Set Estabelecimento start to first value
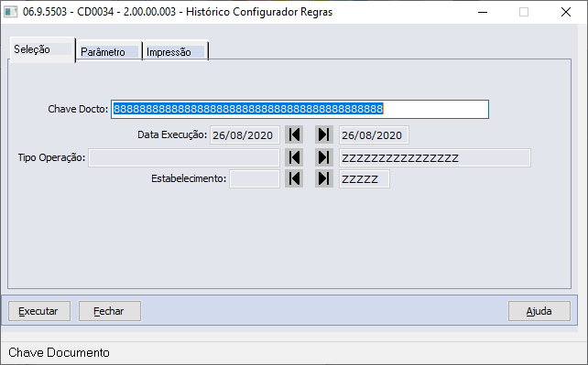 coord(294,178)
